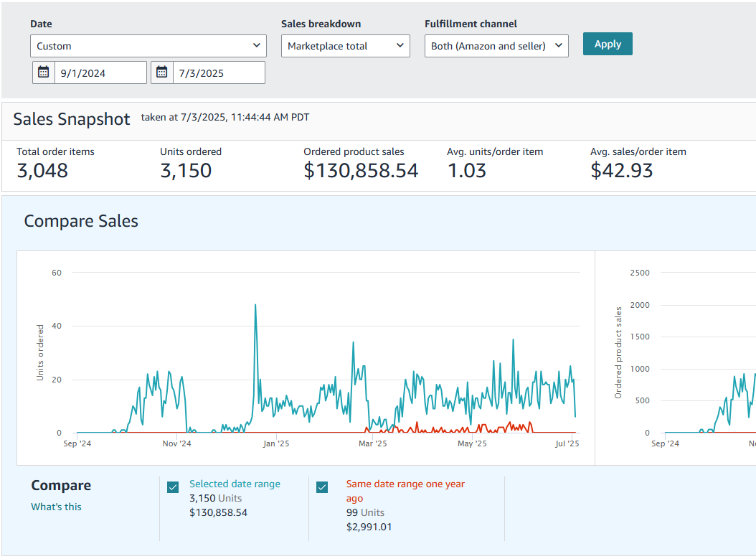Open the calendar icon for start date
756x559 pixels.
point(43,72)
